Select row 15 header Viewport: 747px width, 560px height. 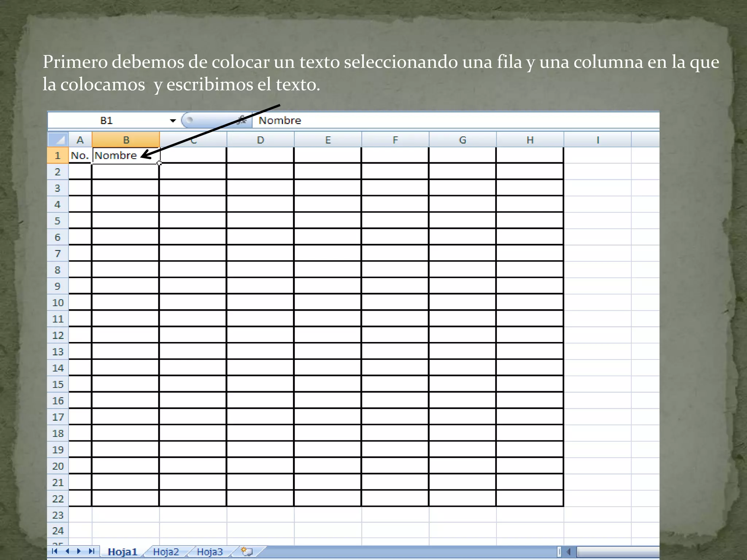[x=58, y=384]
